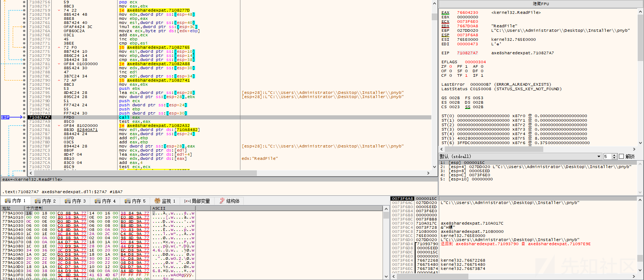Viewport: 644px width, 280px height.
Task: Decrease the argument count spinner
Action: [x=614, y=158]
